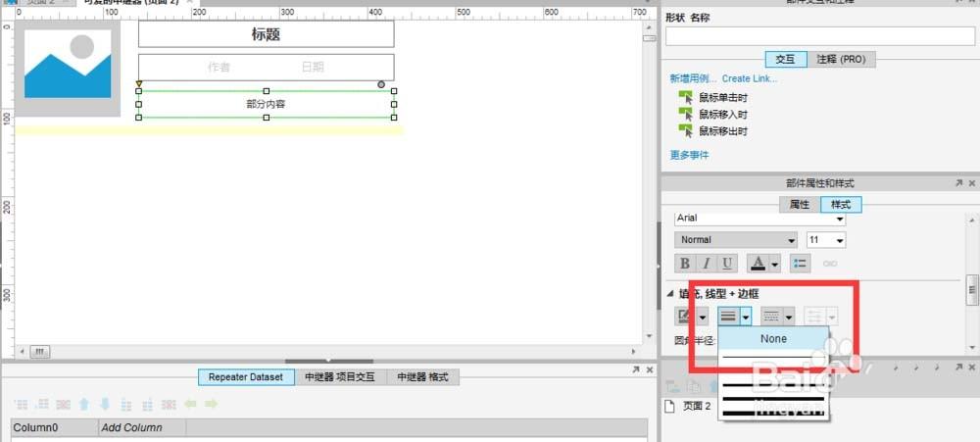The image size is (980, 442).
Task: Click the 新增用例 link
Action: [x=693, y=78]
